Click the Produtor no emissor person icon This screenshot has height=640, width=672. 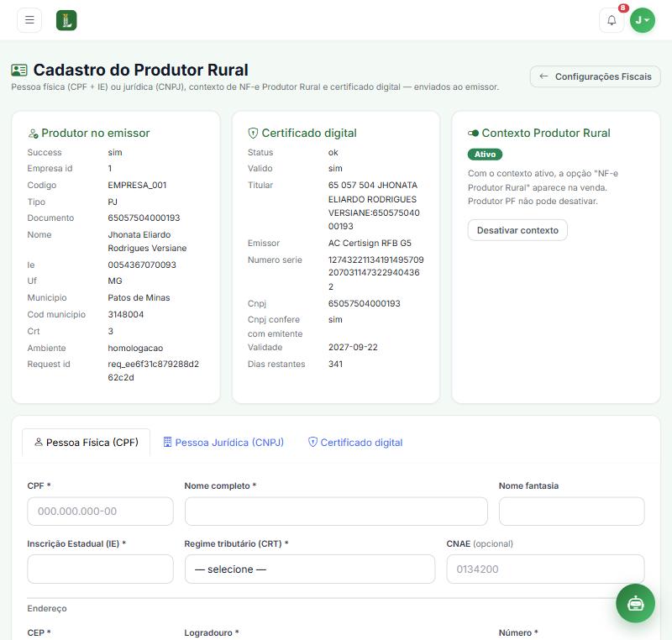[x=33, y=134]
